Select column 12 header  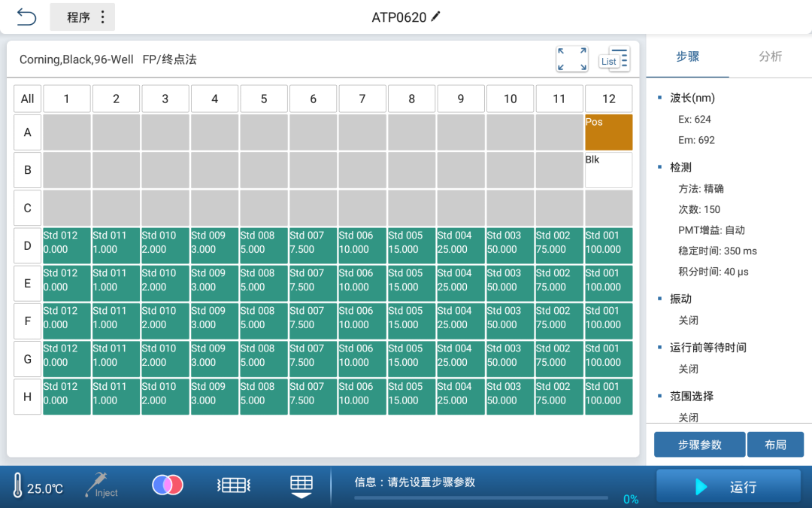608,99
